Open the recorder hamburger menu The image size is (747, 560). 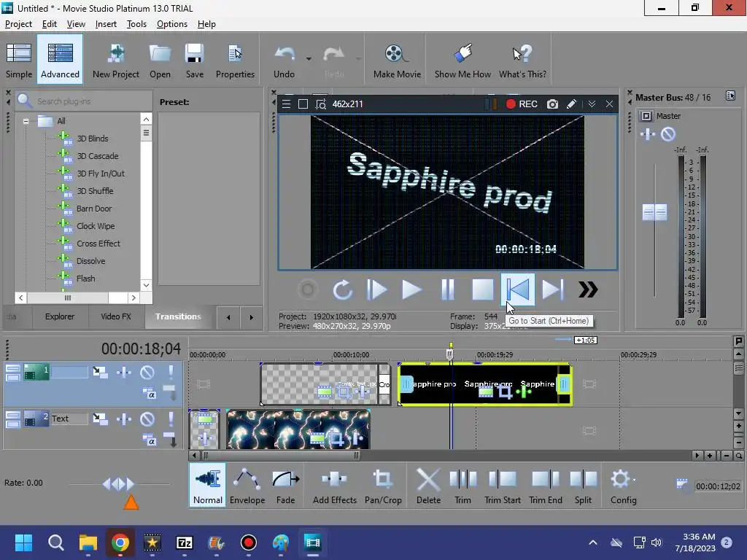286,104
